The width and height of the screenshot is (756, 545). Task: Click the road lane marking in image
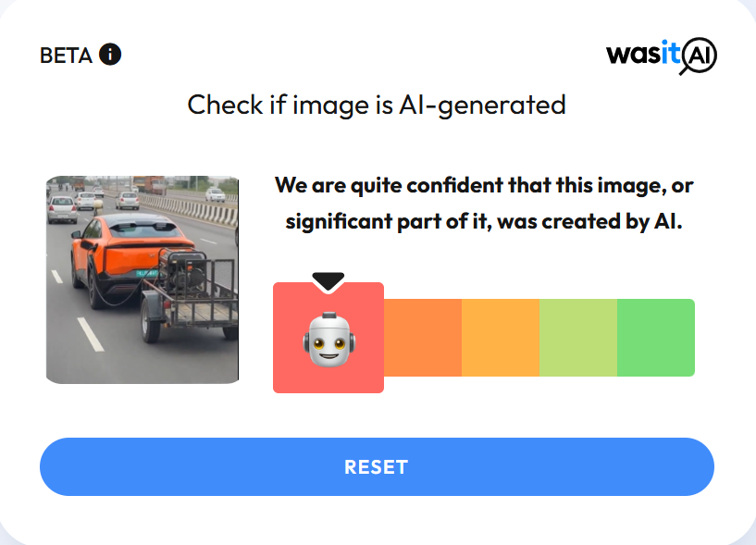(91, 334)
